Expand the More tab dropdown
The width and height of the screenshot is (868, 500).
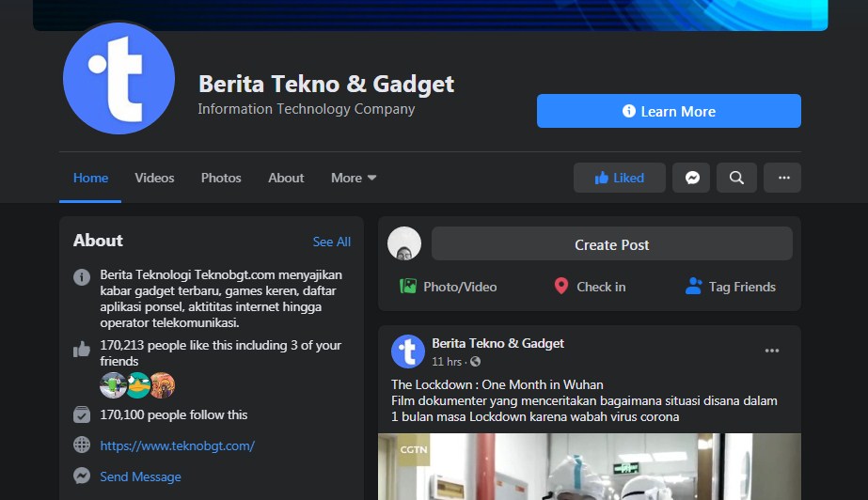point(354,178)
